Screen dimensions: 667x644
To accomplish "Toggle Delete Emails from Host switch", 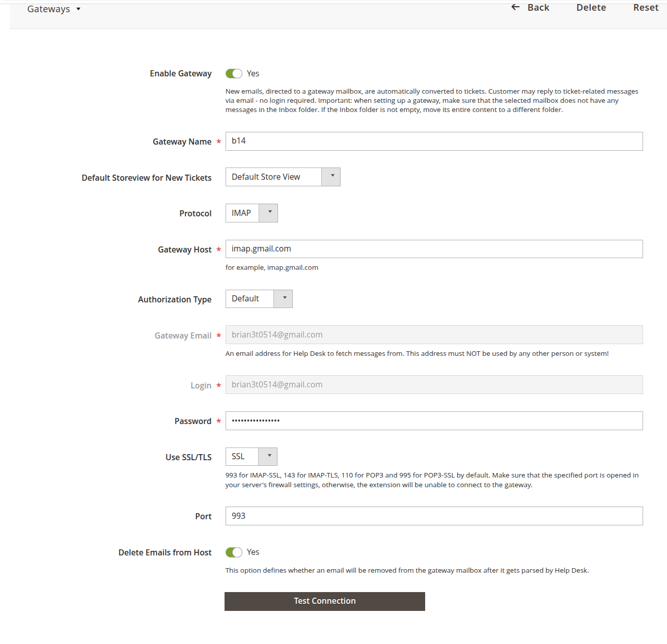I will click(x=234, y=552).
